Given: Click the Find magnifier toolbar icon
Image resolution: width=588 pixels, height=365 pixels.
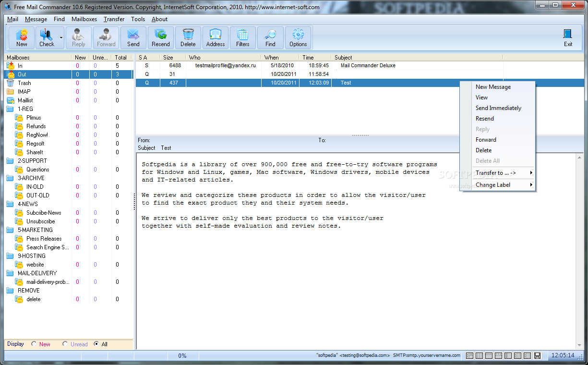Looking at the screenshot, I should [x=270, y=37].
